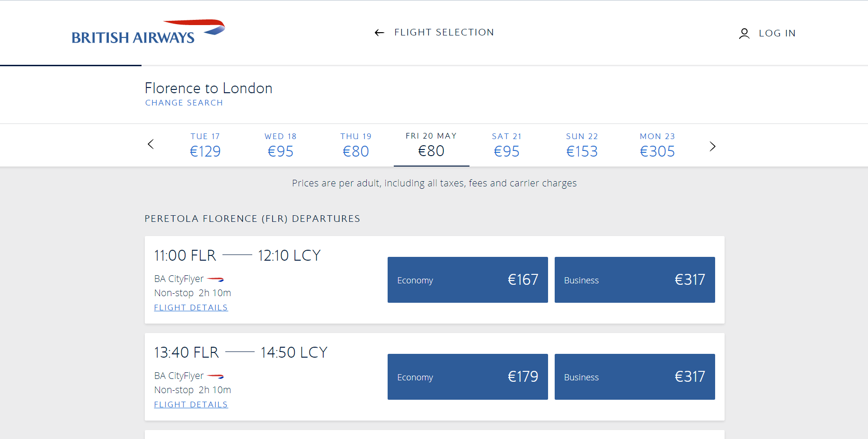
Task: Open the LOG IN link
Action: (x=777, y=33)
